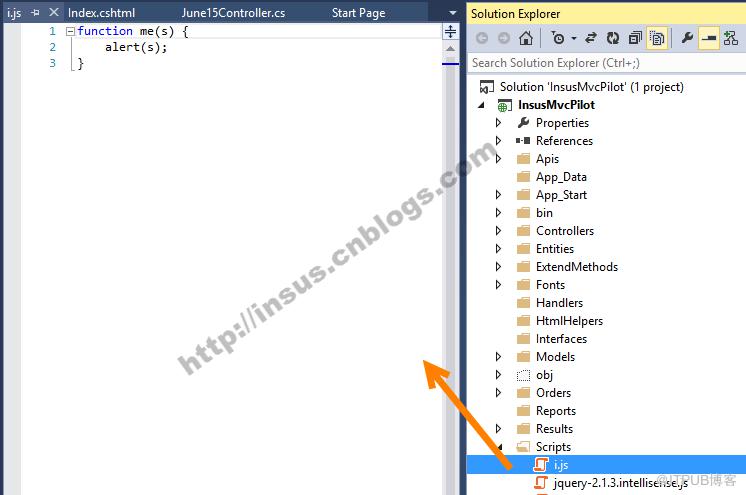Open the Pending Changes Filter dropdown arrow
Screen dimensions: 746x495
pyautogui.click(x=574, y=38)
